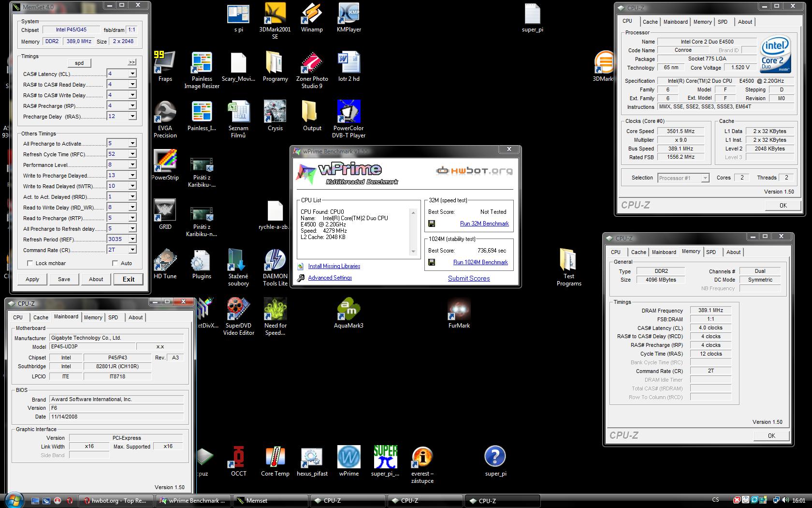Open DAEMON Tools Lite shortcut
The image size is (812, 508).
click(275, 268)
